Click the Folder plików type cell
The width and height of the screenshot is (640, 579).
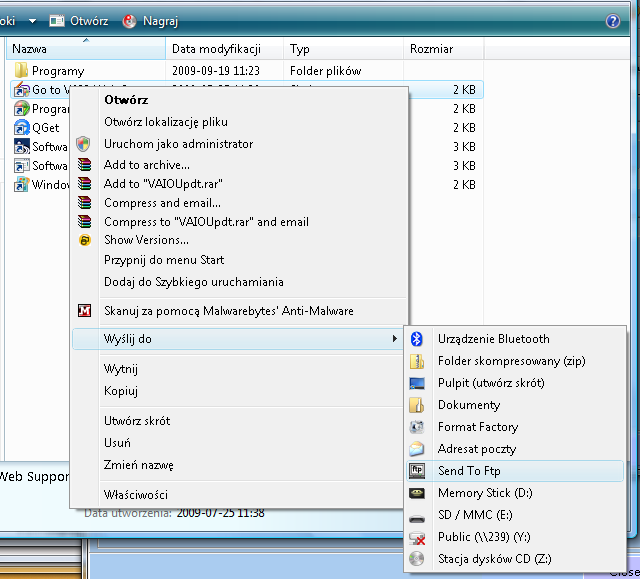tap(325, 71)
